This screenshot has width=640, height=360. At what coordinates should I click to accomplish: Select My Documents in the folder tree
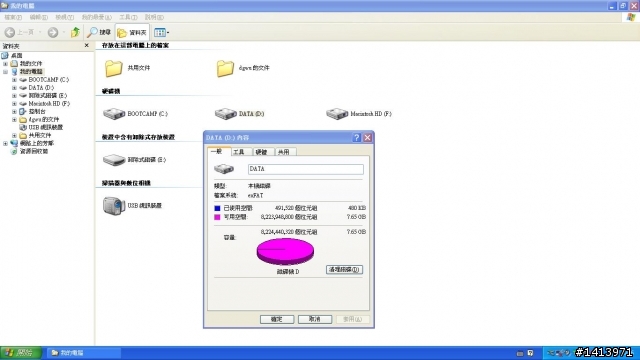click(31, 63)
